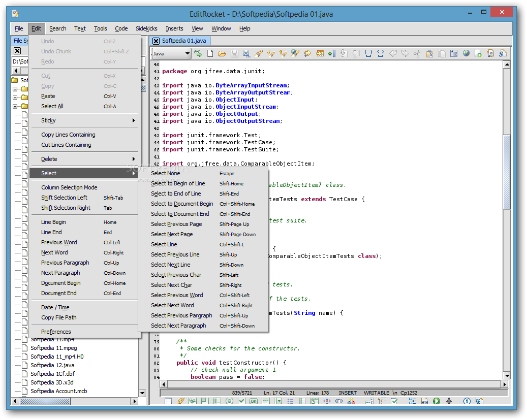Viewport: 527px width, 420px height.
Task: Click the binary 010 icon in bottom toolbar
Action: point(424,401)
